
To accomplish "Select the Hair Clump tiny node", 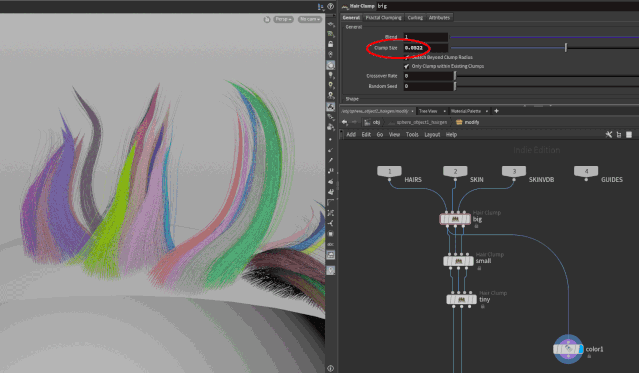I will [461, 299].
